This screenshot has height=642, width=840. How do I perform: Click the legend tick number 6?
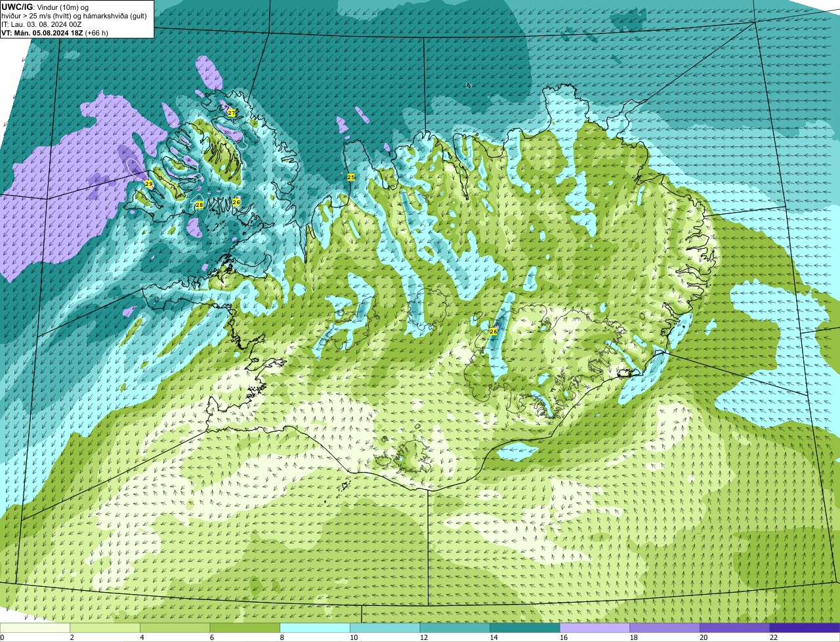click(x=212, y=637)
